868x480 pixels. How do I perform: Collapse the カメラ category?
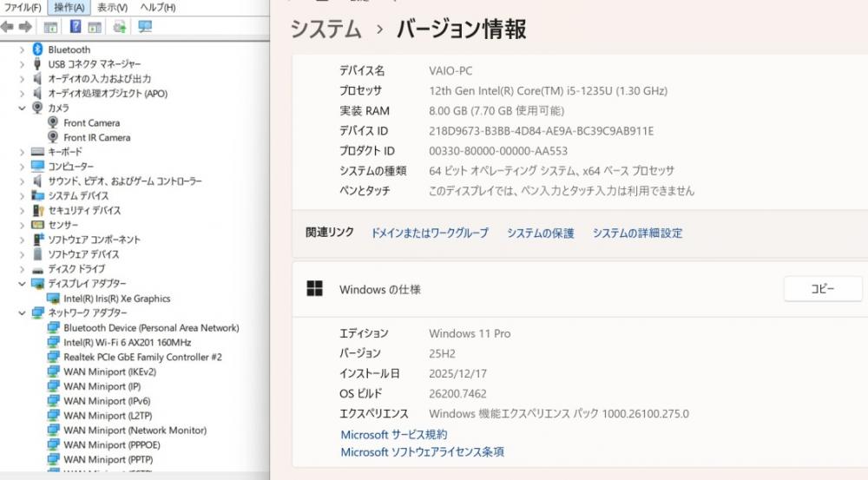pyautogui.click(x=22, y=108)
